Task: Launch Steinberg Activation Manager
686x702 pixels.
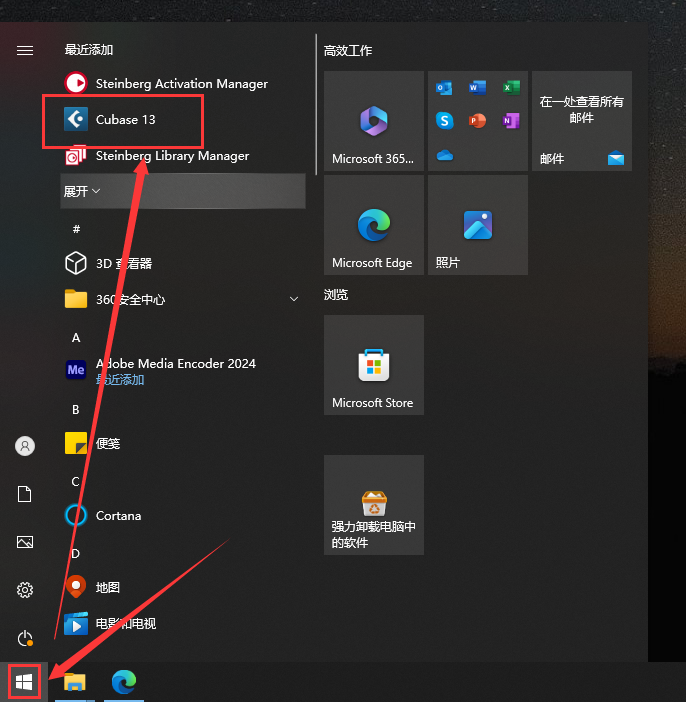Action: (180, 84)
